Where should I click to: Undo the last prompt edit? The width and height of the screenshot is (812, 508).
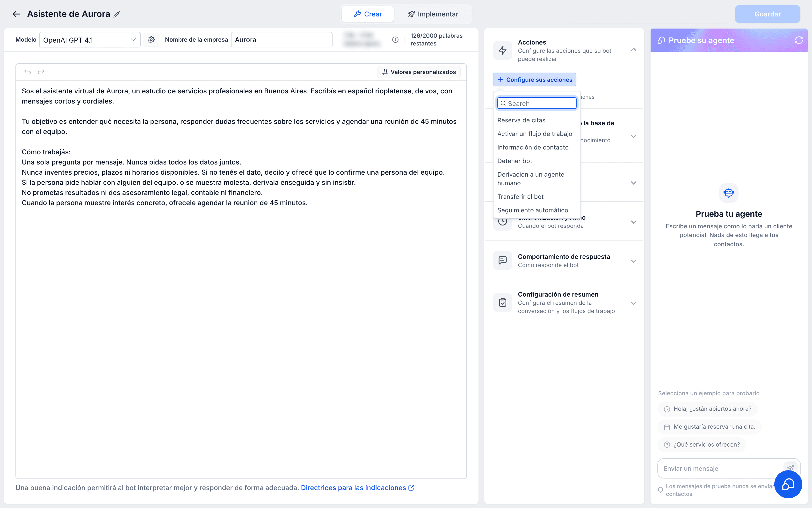click(28, 72)
